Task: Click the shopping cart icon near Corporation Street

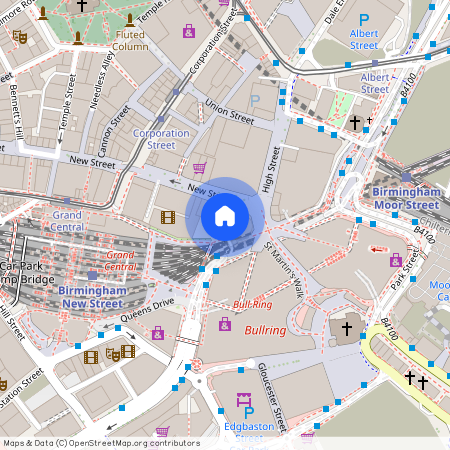Action: coord(200,168)
